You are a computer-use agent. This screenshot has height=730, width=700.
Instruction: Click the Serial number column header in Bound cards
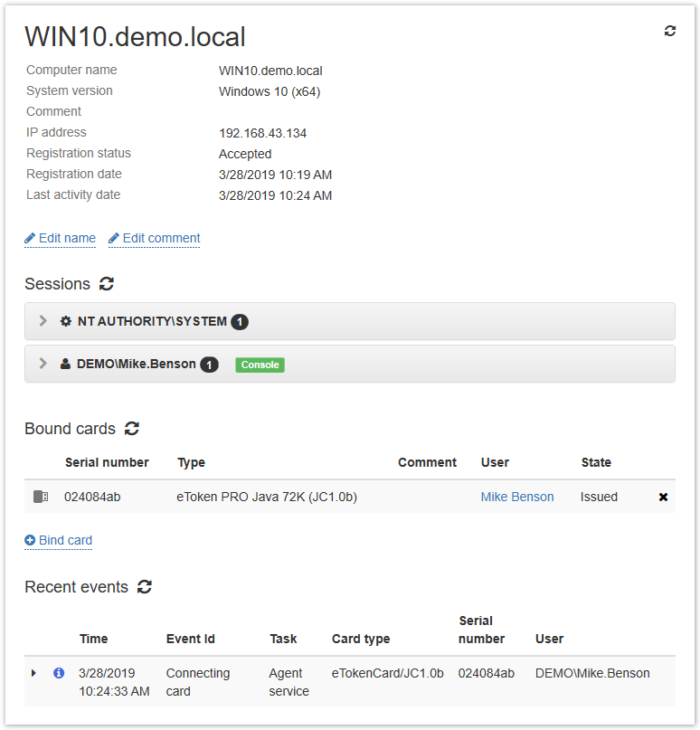(107, 462)
